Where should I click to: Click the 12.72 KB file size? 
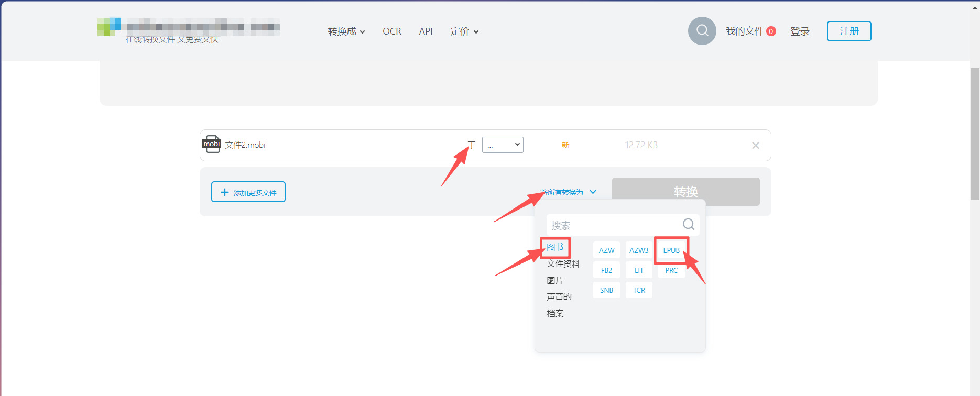coord(641,145)
